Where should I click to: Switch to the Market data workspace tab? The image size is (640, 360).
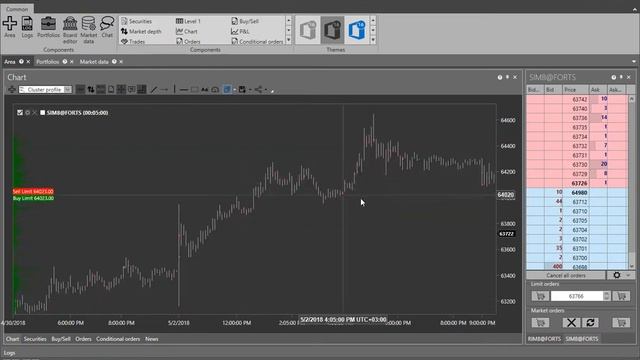coord(94,62)
